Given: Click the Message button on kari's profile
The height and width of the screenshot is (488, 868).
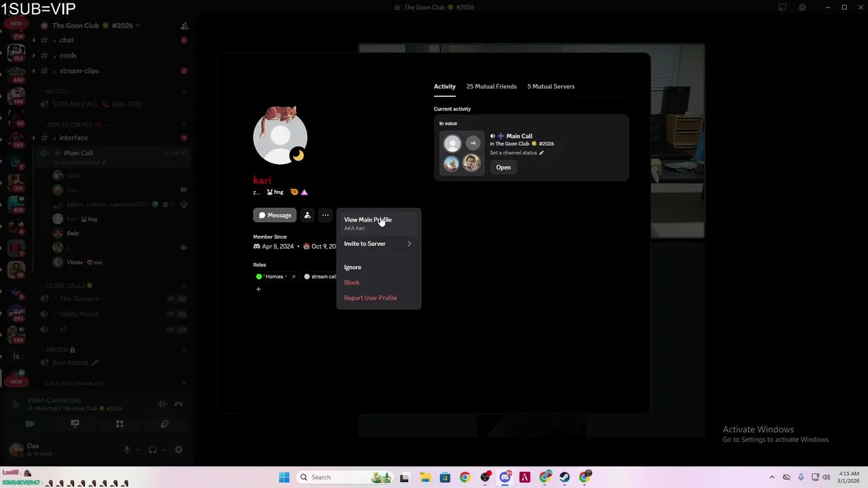Looking at the screenshot, I should click(275, 215).
